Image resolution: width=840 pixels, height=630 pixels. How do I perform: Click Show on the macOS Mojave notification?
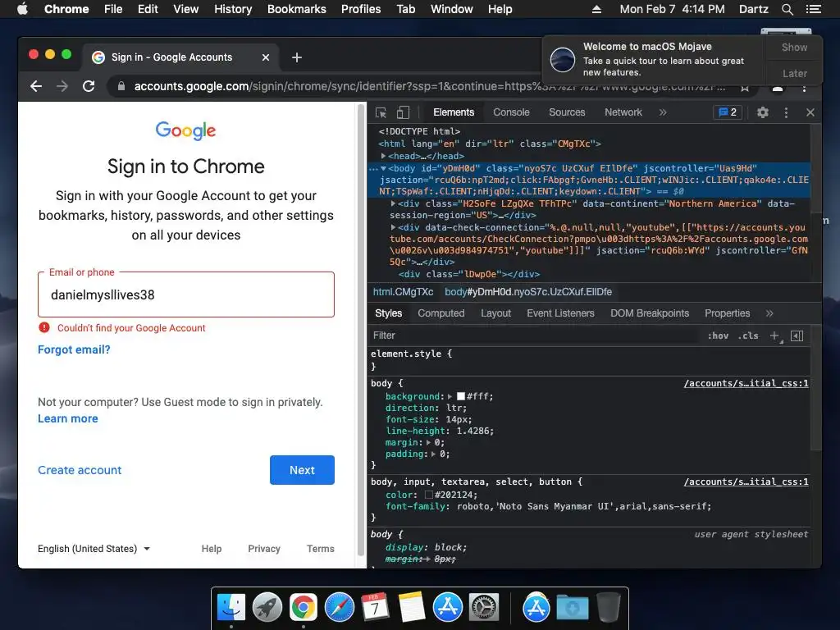[794, 47]
